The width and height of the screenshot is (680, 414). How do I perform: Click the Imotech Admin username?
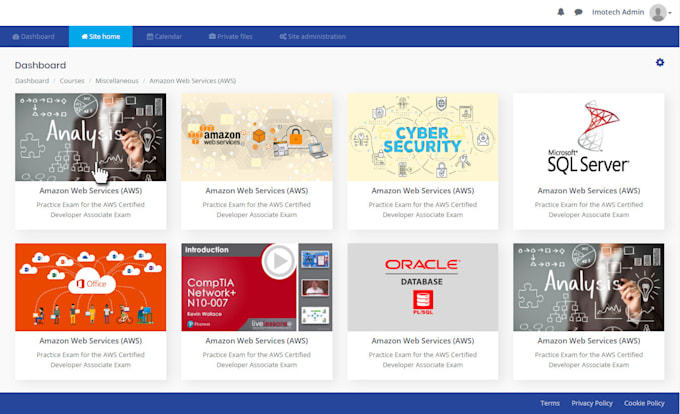618,12
